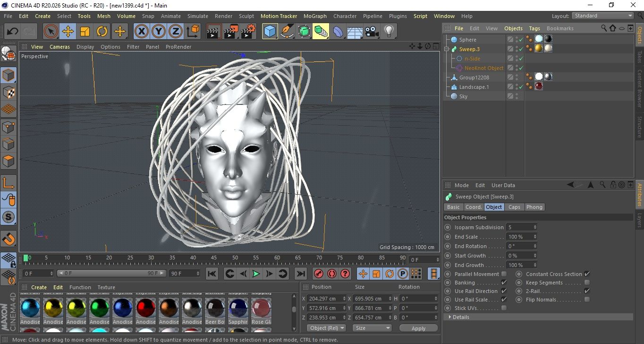Go to start of animation
The image size is (644, 344).
coord(212,274)
